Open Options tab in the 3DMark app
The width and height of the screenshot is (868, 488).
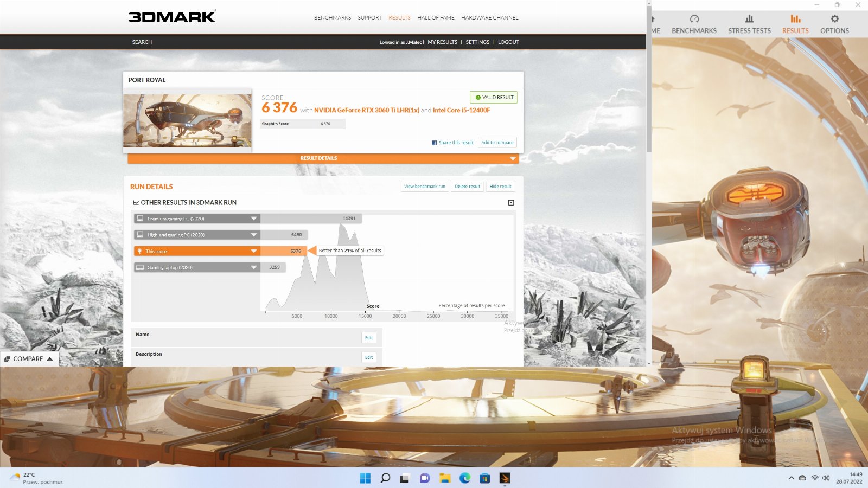point(834,25)
